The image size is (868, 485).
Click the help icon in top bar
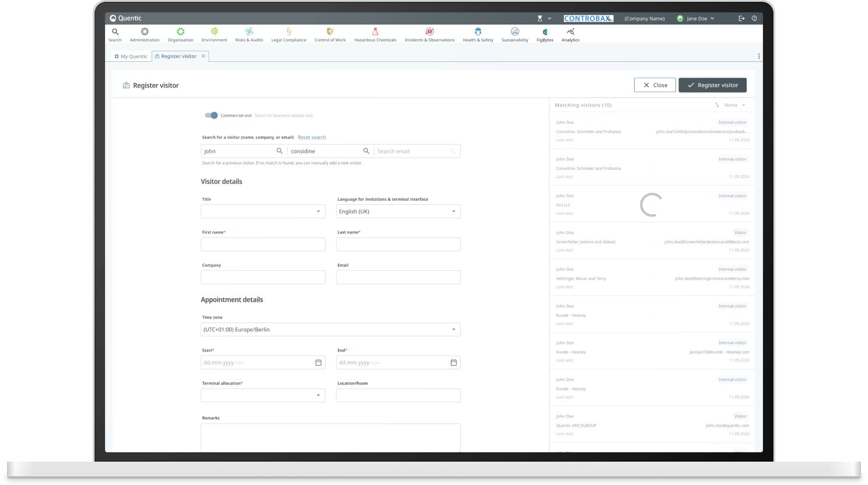tap(754, 19)
